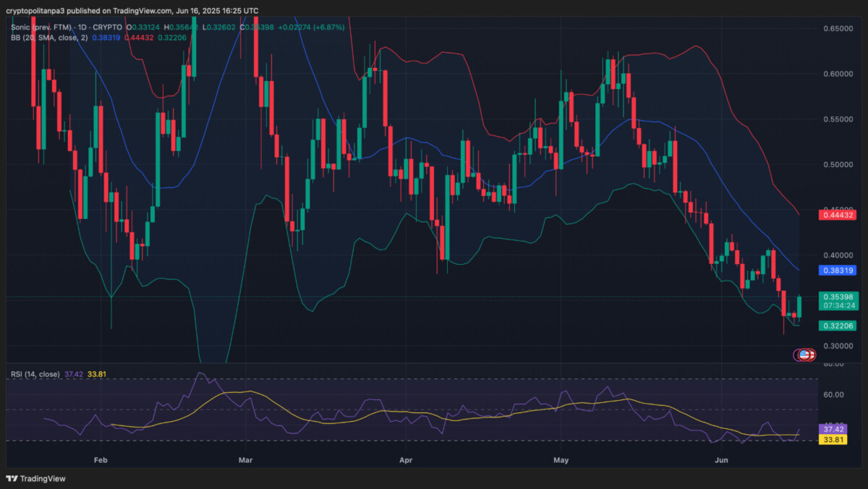868x489 pixels.
Task: Click the Apr label on time axis
Action: pyautogui.click(x=406, y=459)
